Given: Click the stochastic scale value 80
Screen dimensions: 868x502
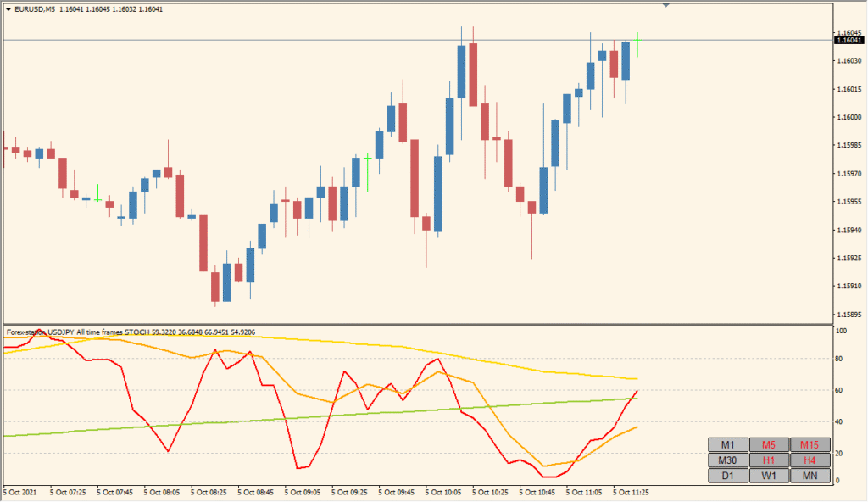Looking at the screenshot, I should [x=839, y=359].
